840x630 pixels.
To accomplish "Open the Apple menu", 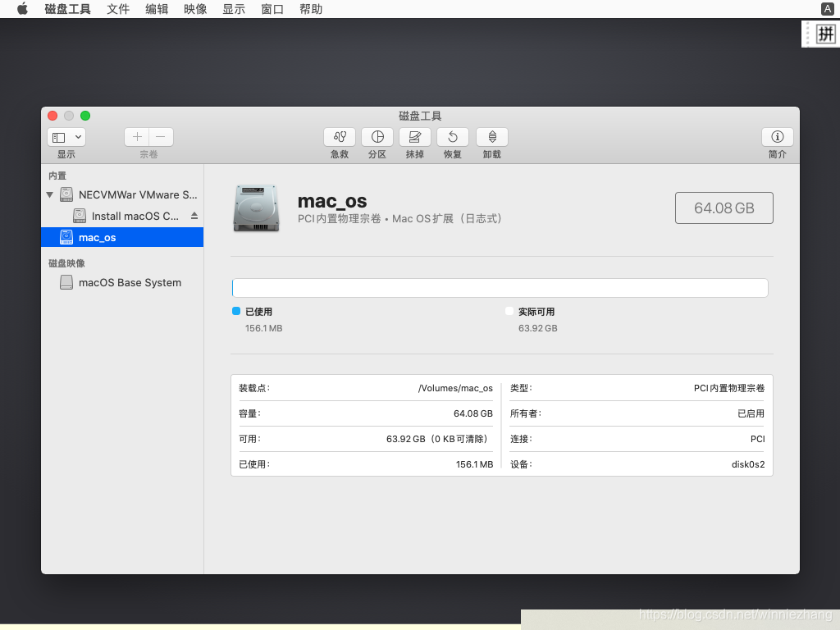I will pos(22,9).
